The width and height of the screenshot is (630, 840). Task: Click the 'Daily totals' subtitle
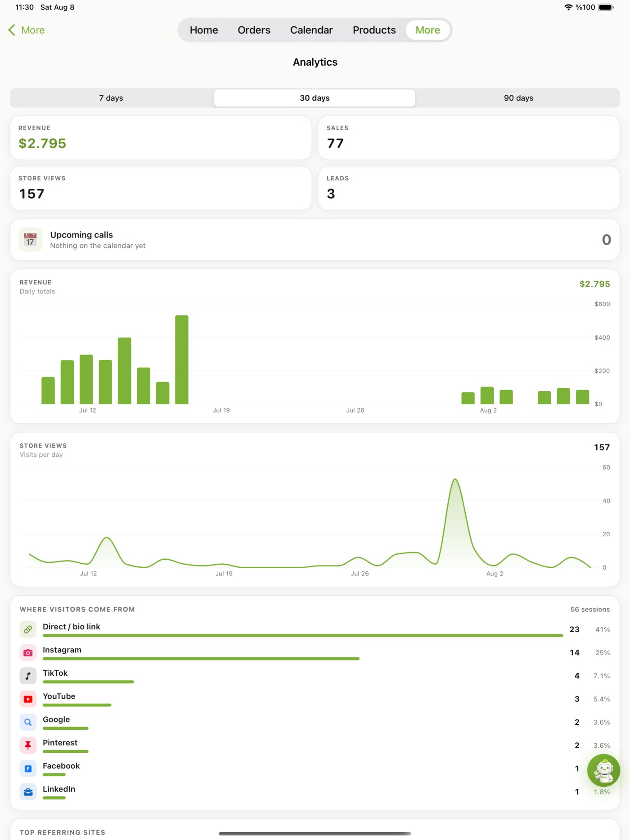click(37, 292)
